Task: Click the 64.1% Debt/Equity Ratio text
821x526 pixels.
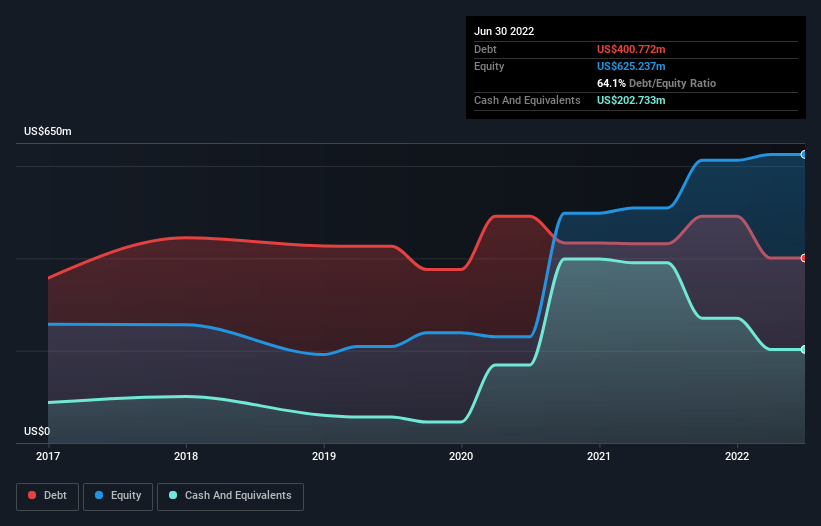Action: coord(656,83)
